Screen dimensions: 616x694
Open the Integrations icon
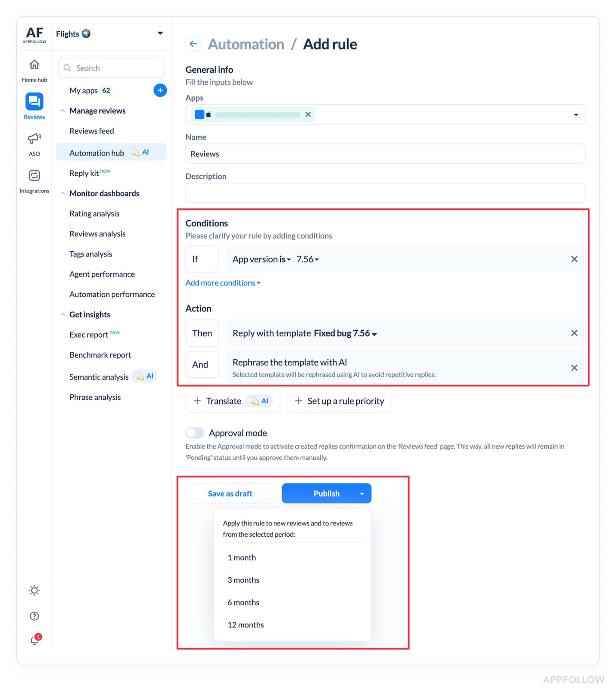click(x=34, y=176)
